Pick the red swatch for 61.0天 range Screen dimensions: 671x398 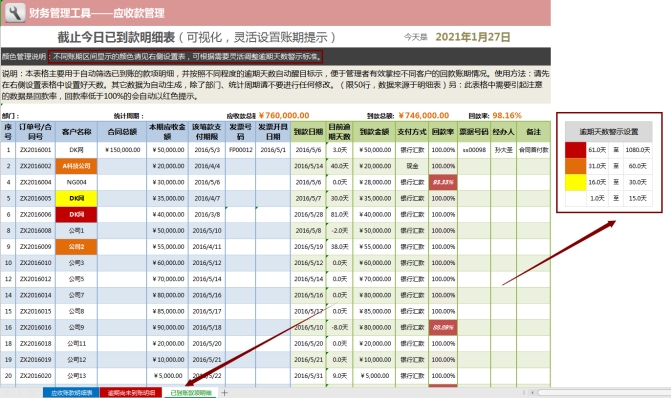click(576, 150)
